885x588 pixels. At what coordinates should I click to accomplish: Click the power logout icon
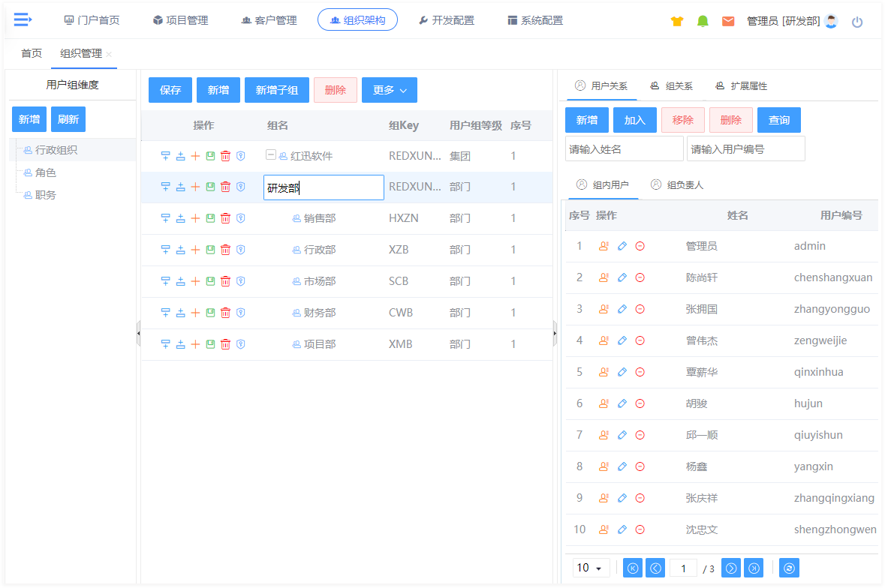pyautogui.click(x=857, y=22)
